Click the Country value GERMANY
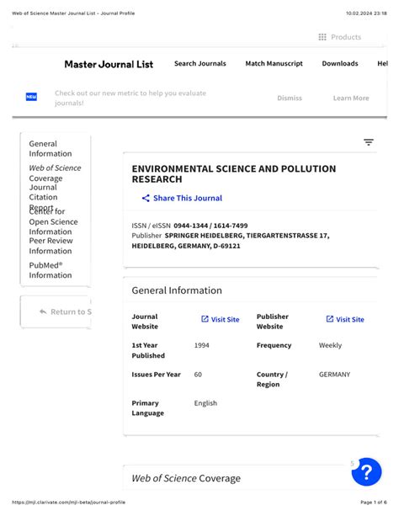 [x=334, y=375]
